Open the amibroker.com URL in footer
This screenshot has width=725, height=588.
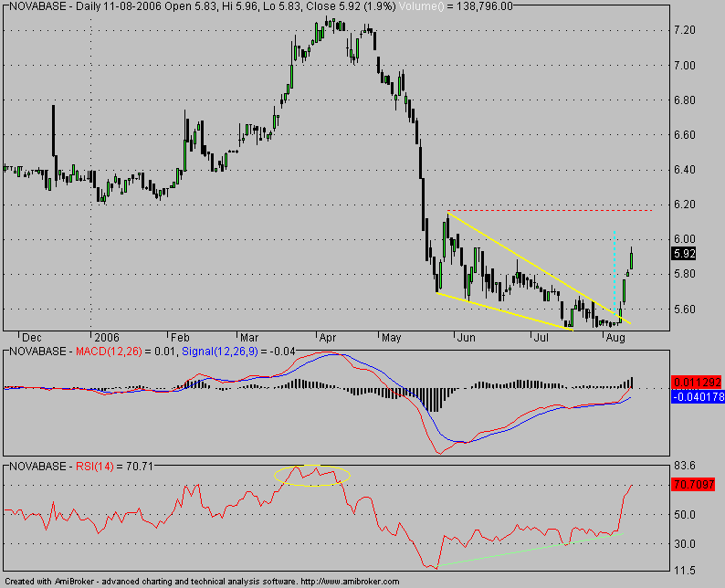(350, 582)
